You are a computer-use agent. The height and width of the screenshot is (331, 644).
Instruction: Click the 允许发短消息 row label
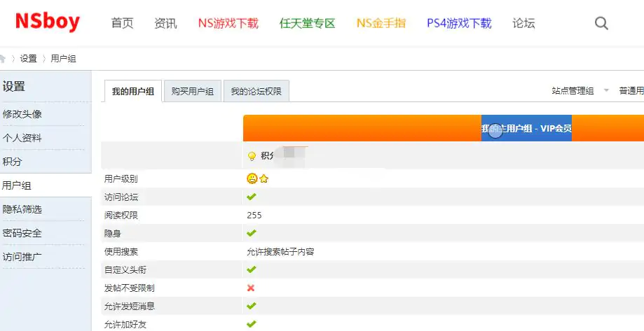coord(130,307)
